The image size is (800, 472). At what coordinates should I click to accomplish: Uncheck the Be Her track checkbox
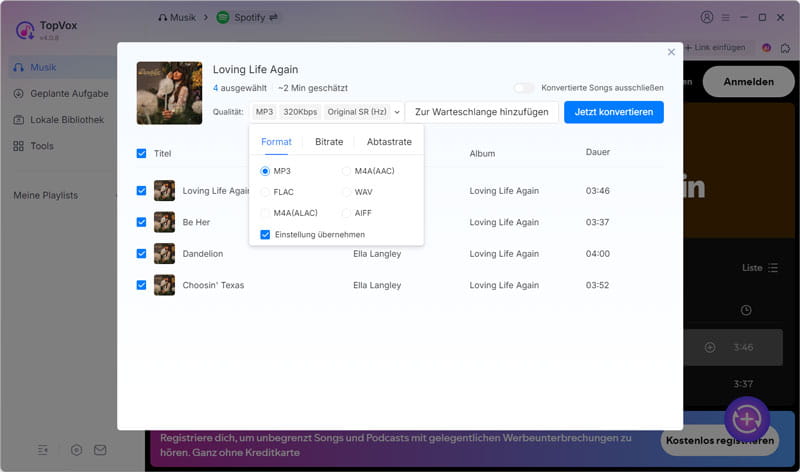(x=141, y=222)
